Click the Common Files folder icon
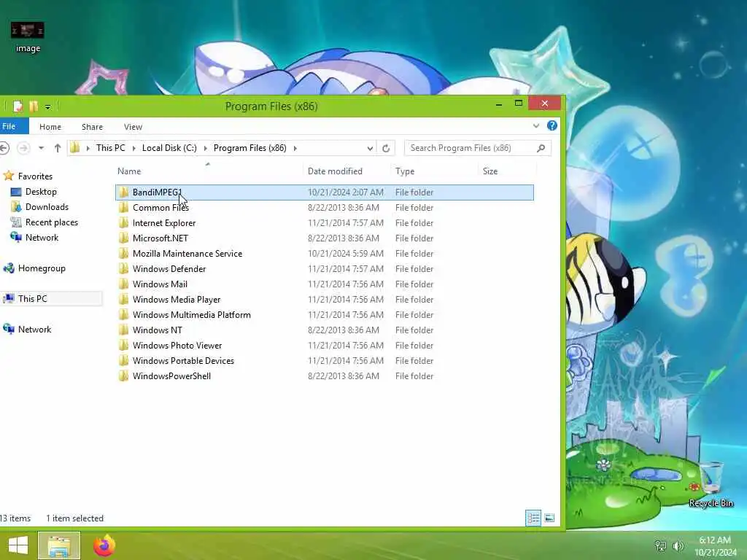This screenshot has width=747, height=560. click(x=124, y=208)
